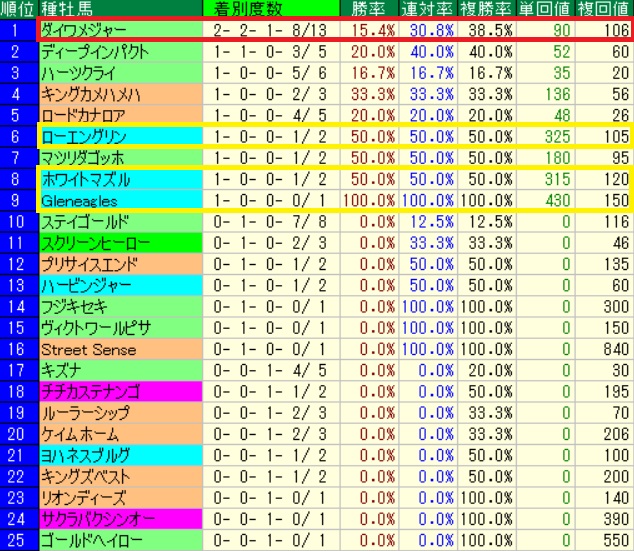Image resolution: width=634 pixels, height=551 pixels.
Task: Click キズナ record 0- 0- 1- 4/ 5
Action: pyautogui.click(x=270, y=370)
